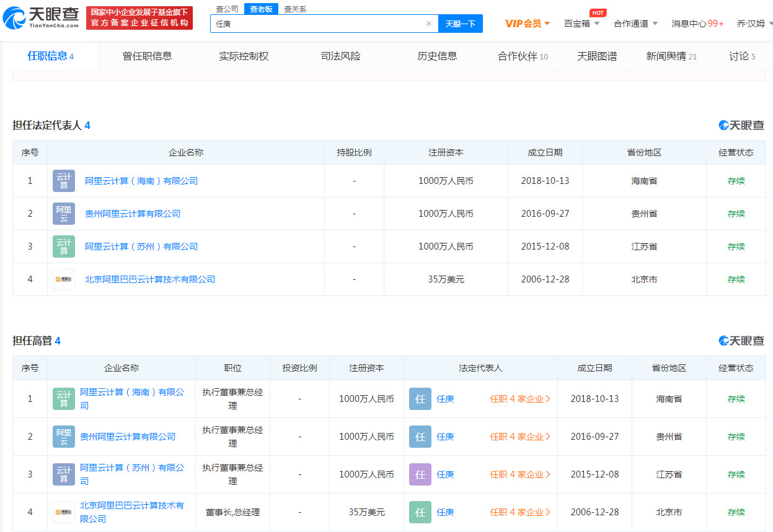
Task: Click 任庚 avatar in 贵州 executive row
Action: tap(420, 437)
